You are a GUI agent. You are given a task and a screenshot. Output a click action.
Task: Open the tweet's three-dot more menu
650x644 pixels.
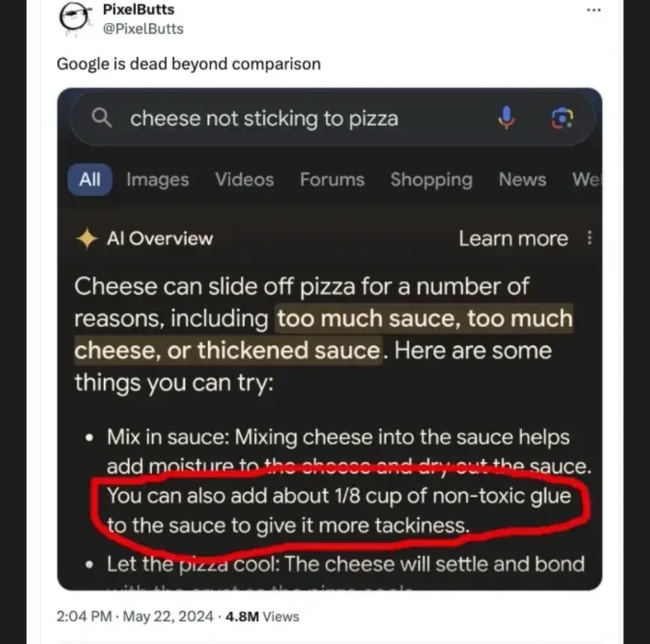[x=594, y=11]
